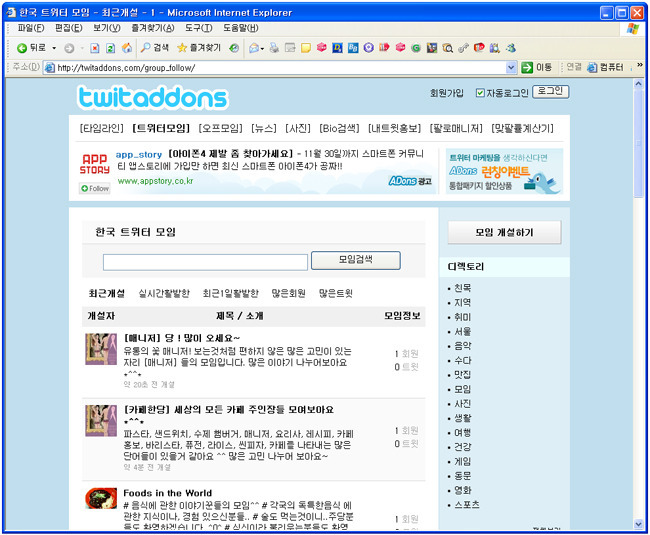Click the Edit page toolbar icon

(290, 48)
